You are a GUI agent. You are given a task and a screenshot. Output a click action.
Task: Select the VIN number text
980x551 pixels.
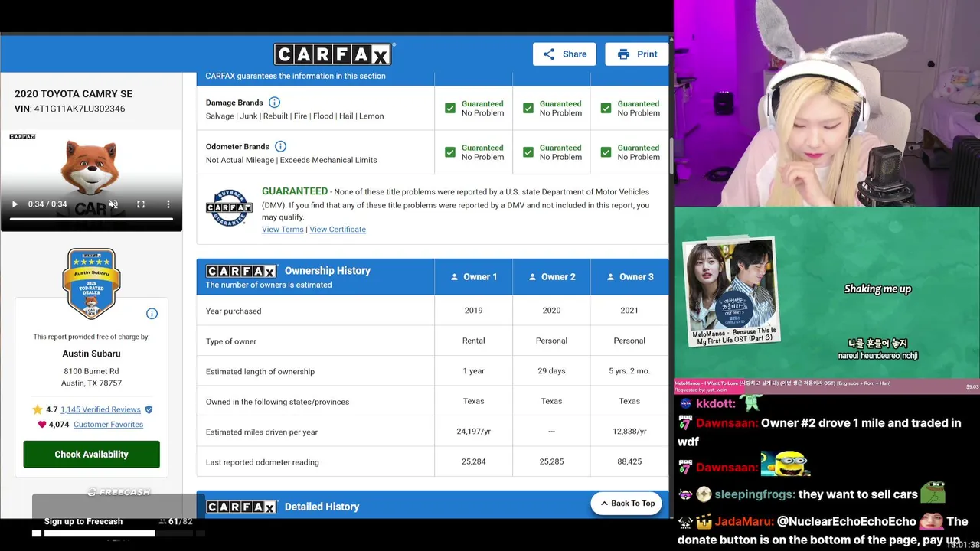pos(79,109)
